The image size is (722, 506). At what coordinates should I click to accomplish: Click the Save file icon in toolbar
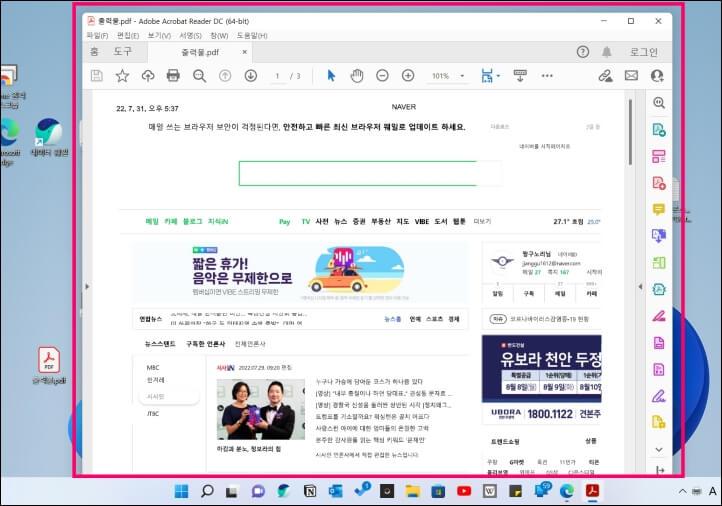[97, 76]
